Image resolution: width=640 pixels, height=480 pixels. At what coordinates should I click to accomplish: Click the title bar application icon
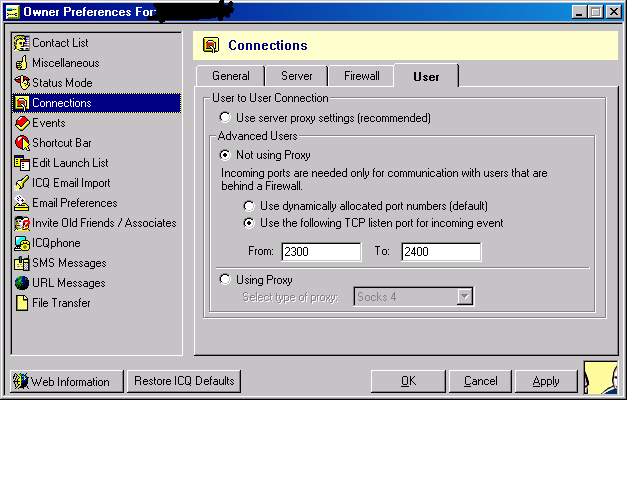(x=12, y=12)
